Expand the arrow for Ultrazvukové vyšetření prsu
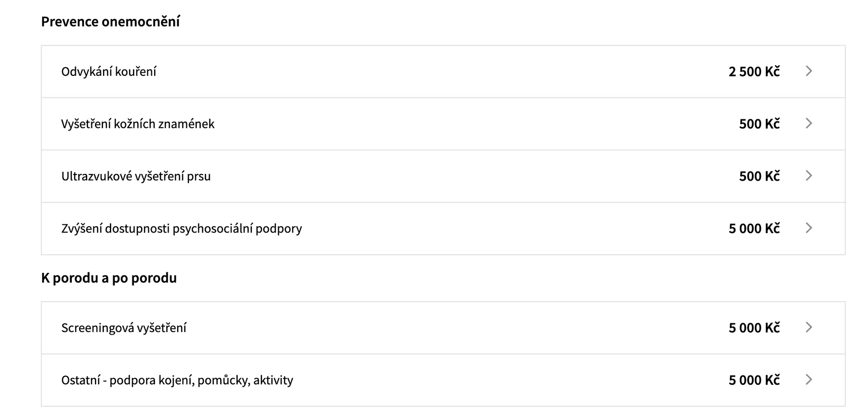 pos(809,176)
